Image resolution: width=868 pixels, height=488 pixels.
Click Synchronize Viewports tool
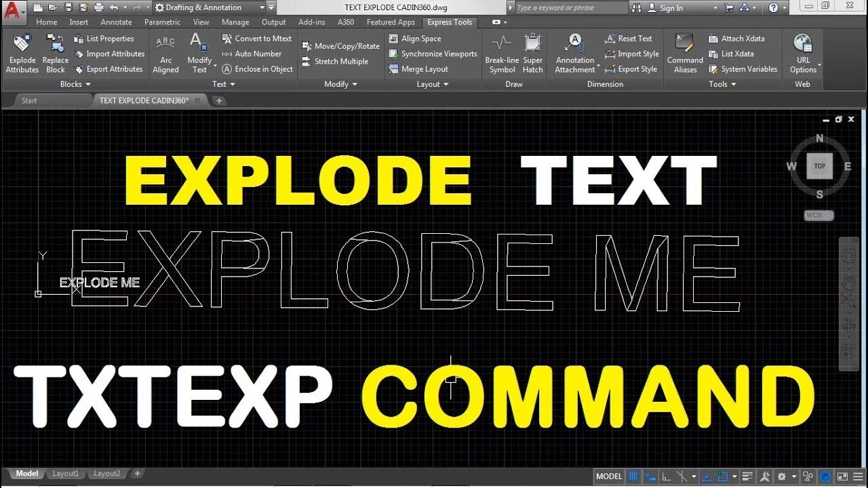pyautogui.click(x=433, y=54)
